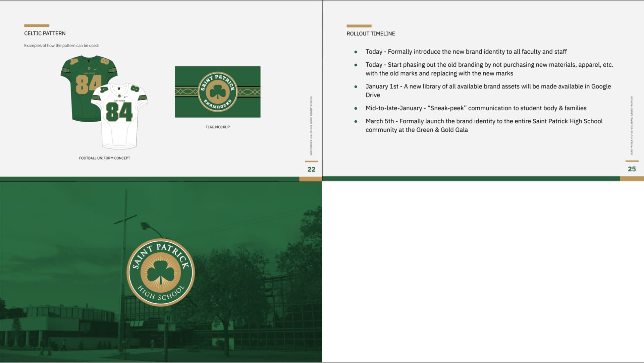Click the Saint Patrick Shamrocks badge on flag
This screenshot has height=363, width=644.
[x=217, y=92]
